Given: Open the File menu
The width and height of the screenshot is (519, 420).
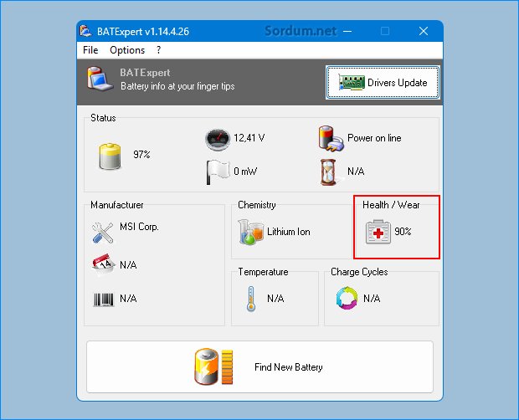Looking at the screenshot, I should pyautogui.click(x=90, y=50).
